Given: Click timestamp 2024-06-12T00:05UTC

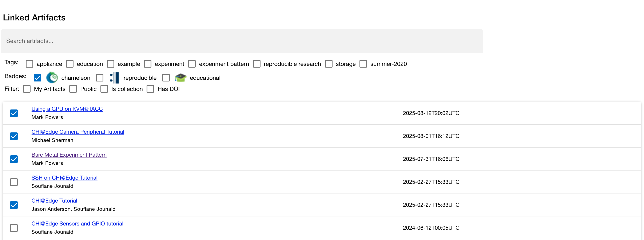Looking at the screenshot, I should [431, 228].
